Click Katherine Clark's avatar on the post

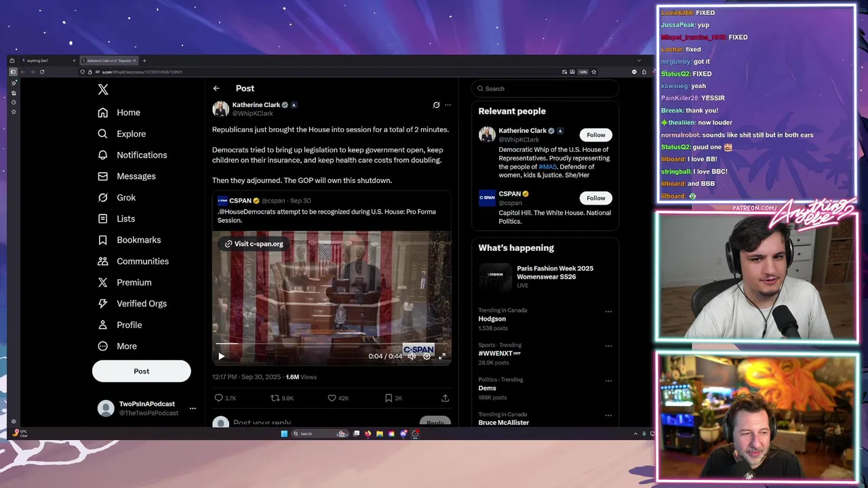(x=220, y=109)
